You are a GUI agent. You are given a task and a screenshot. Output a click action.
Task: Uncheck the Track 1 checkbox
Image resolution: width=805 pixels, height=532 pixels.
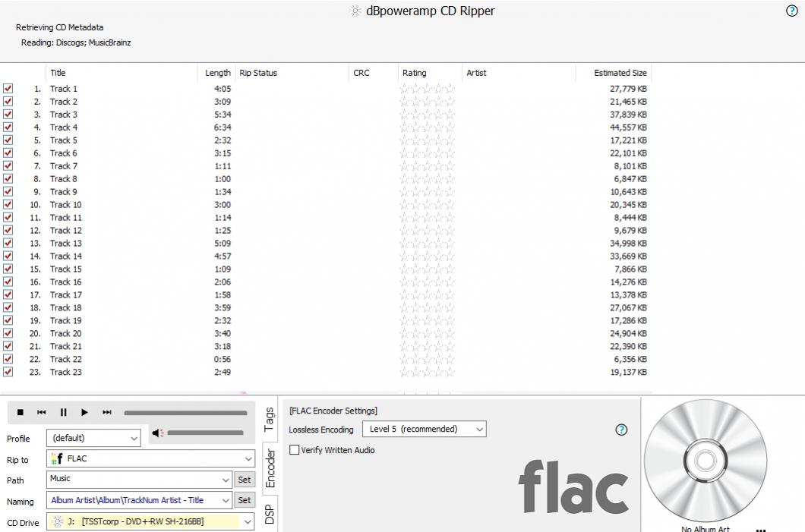click(8, 89)
